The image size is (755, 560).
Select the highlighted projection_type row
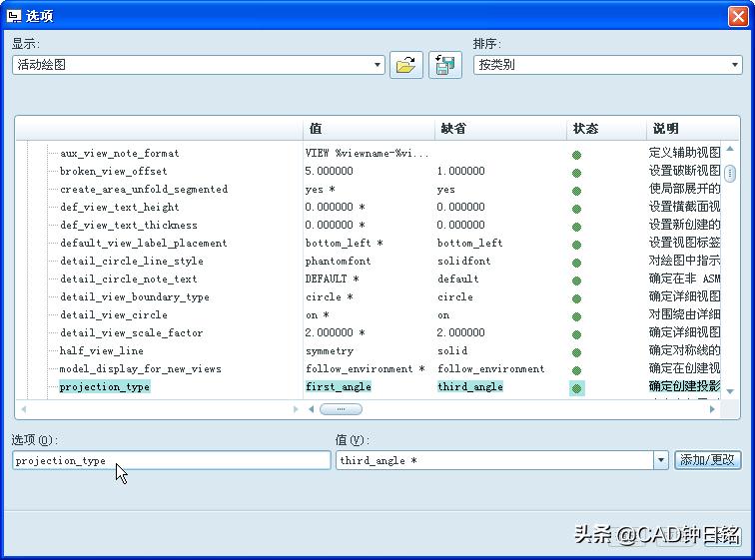(105, 386)
